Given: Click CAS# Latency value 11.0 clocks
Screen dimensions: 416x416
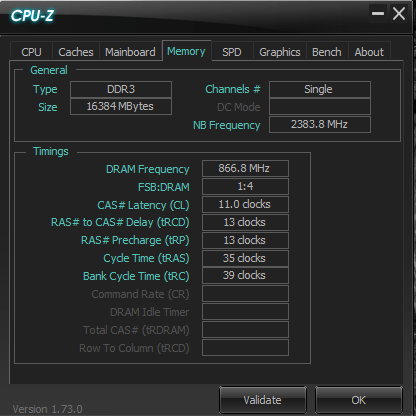Looking at the screenshot, I should point(245,204).
